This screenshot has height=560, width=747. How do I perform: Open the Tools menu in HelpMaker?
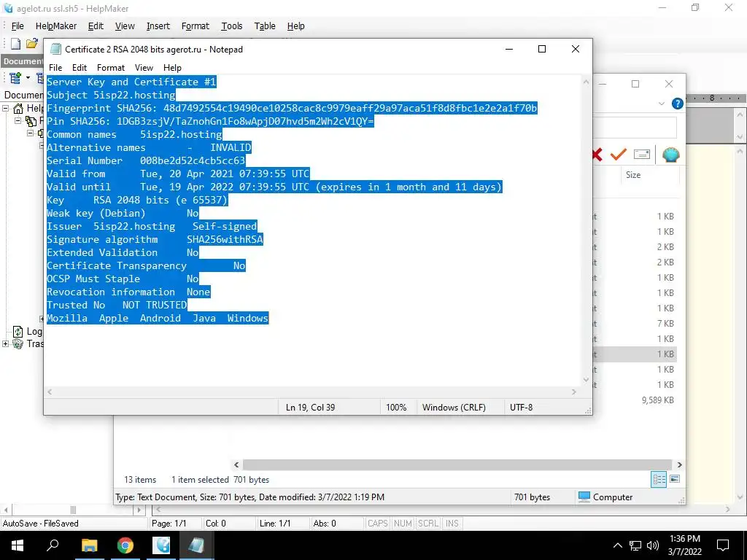pyautogui.click(x=231, y=26)
